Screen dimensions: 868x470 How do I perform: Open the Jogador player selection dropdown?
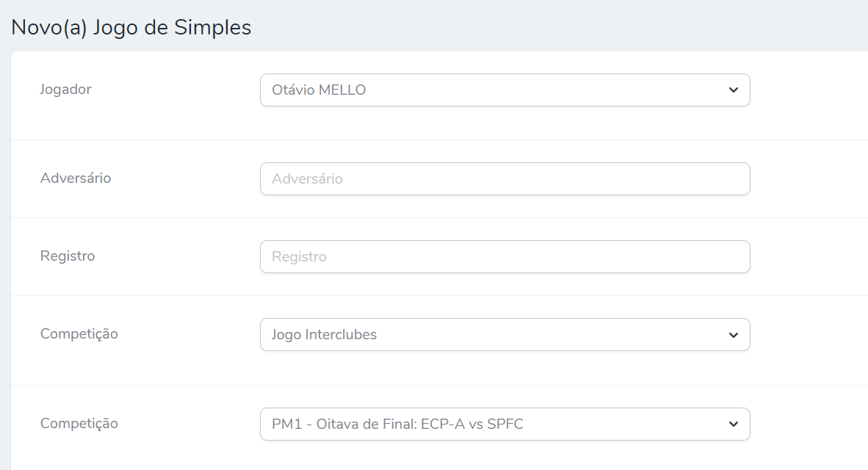[x=504, y=90]
